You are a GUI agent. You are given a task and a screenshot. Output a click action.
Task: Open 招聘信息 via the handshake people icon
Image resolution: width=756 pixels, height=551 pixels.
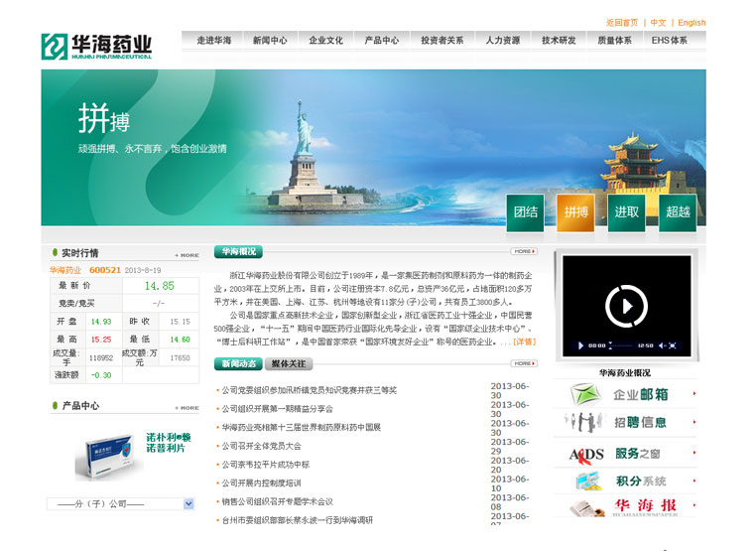point(586,422)
